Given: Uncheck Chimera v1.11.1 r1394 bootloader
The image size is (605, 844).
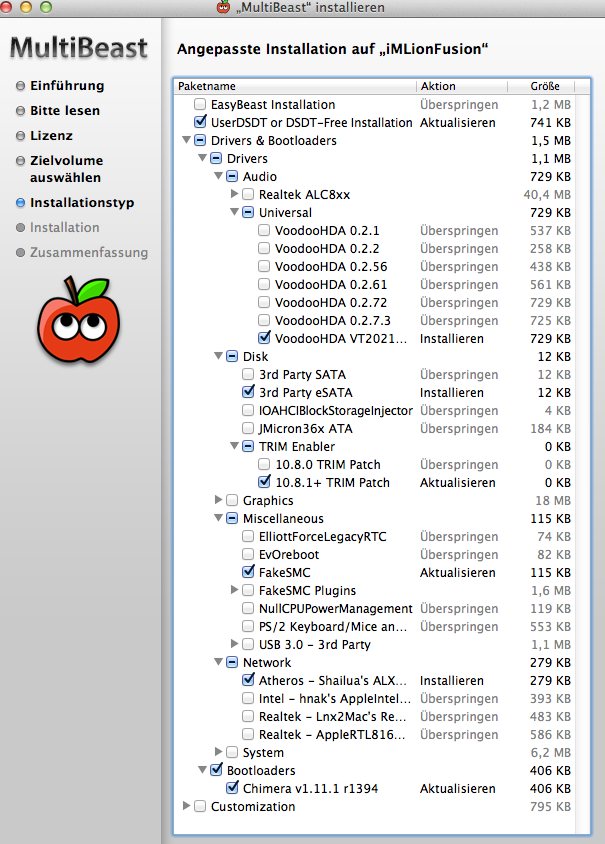Looking at the screenshot, I should coord(232,787).
